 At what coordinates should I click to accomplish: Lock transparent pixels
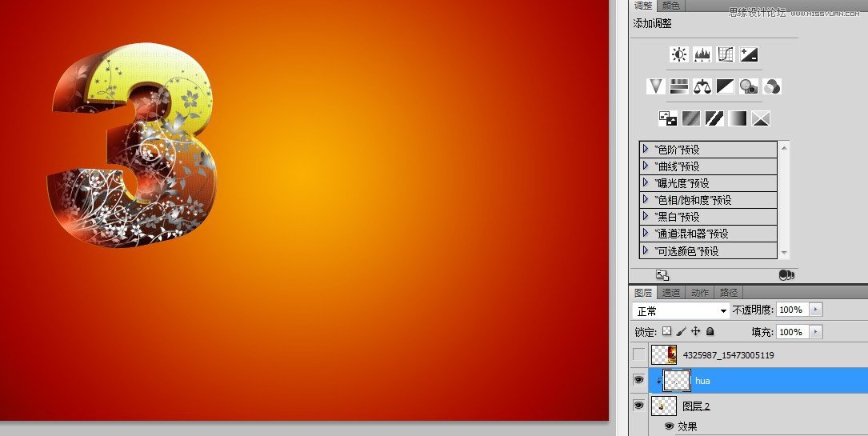click(x=667, y=331)
